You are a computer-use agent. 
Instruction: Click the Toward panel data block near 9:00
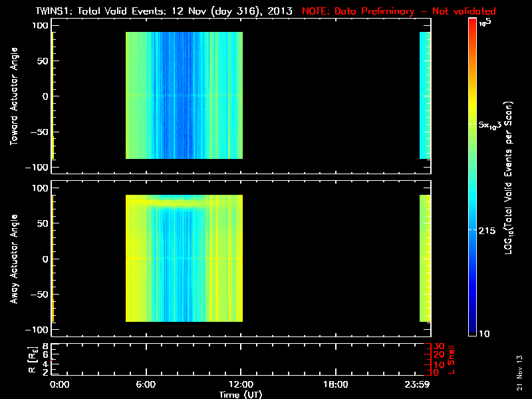click(184, 95)
